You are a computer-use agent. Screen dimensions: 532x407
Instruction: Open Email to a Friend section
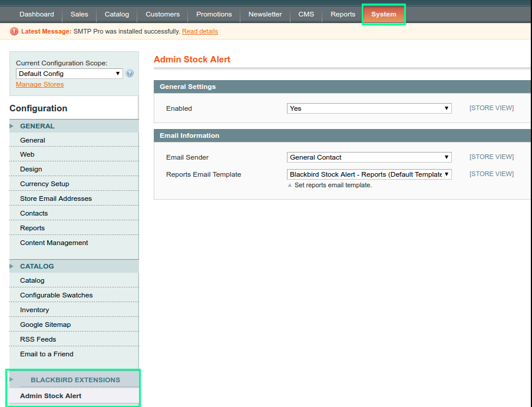click(74, 354)
